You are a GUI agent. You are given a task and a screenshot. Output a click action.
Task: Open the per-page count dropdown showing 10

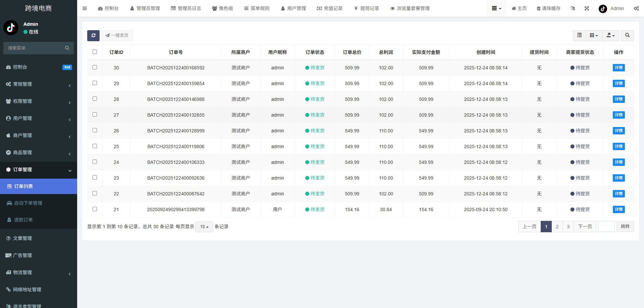pyautogui.click(x=204, y=227)
